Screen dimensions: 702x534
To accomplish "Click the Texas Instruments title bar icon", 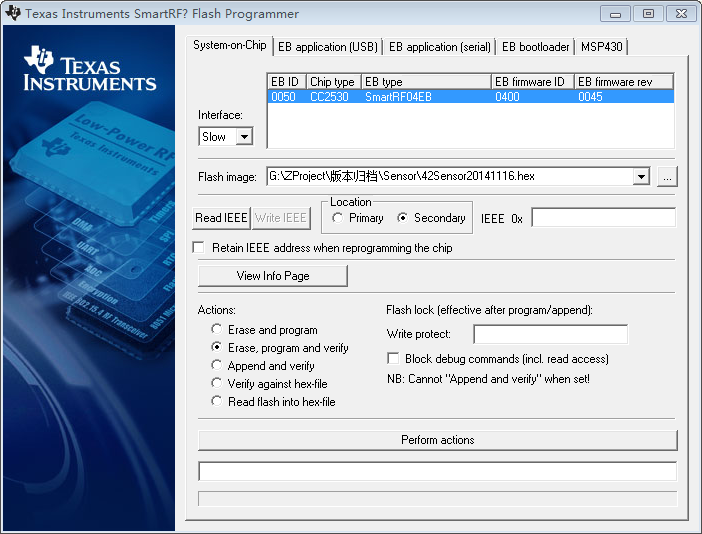I will (13, 13).
